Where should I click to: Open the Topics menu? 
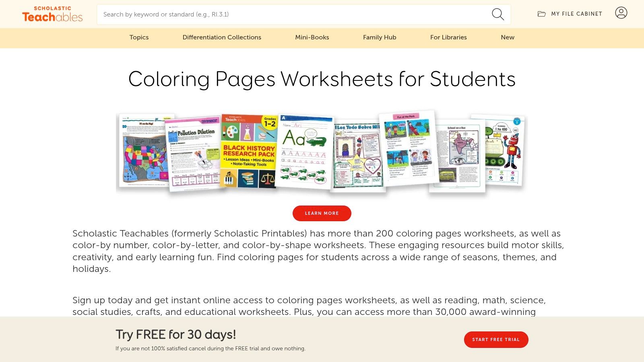[x=139, y=37]
